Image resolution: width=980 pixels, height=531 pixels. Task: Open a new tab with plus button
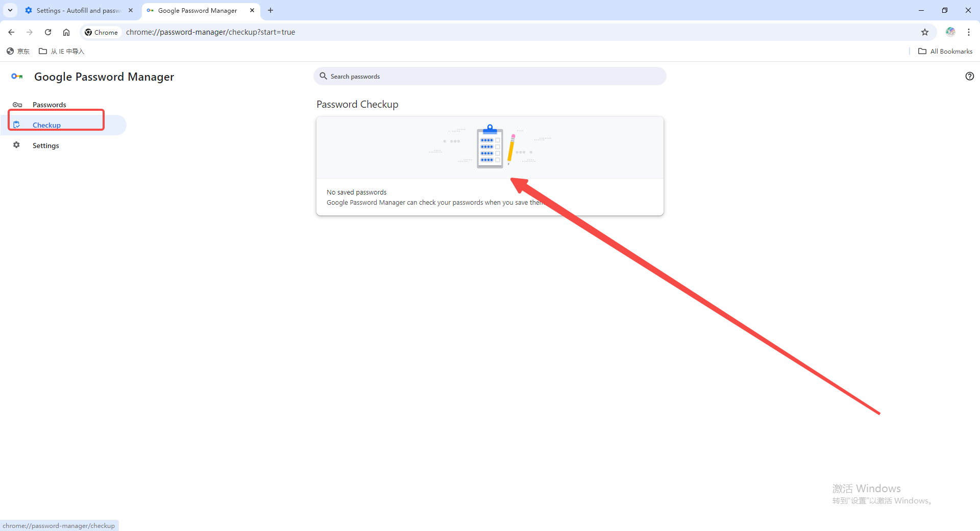pos(271,10)
